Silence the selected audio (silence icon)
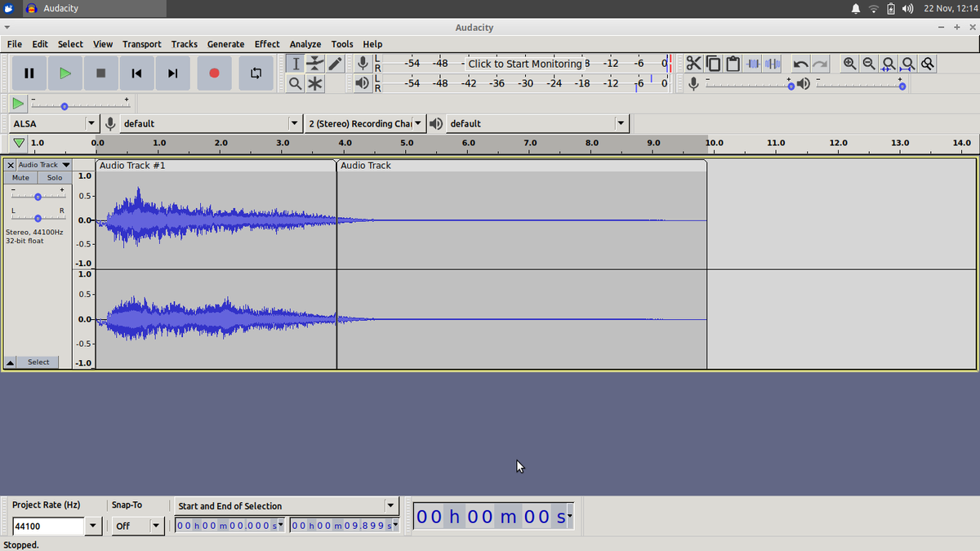 click(773, 63)
